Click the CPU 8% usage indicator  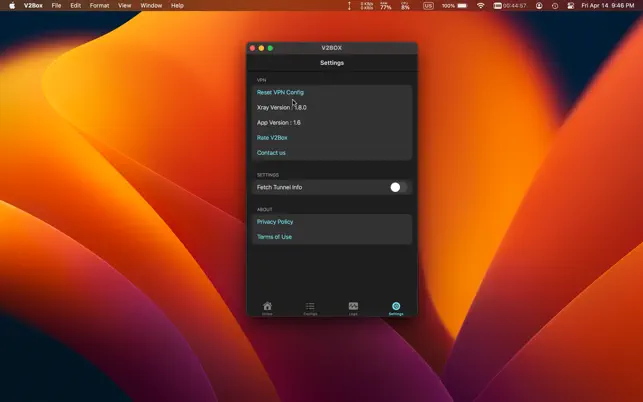coord(405,6)
